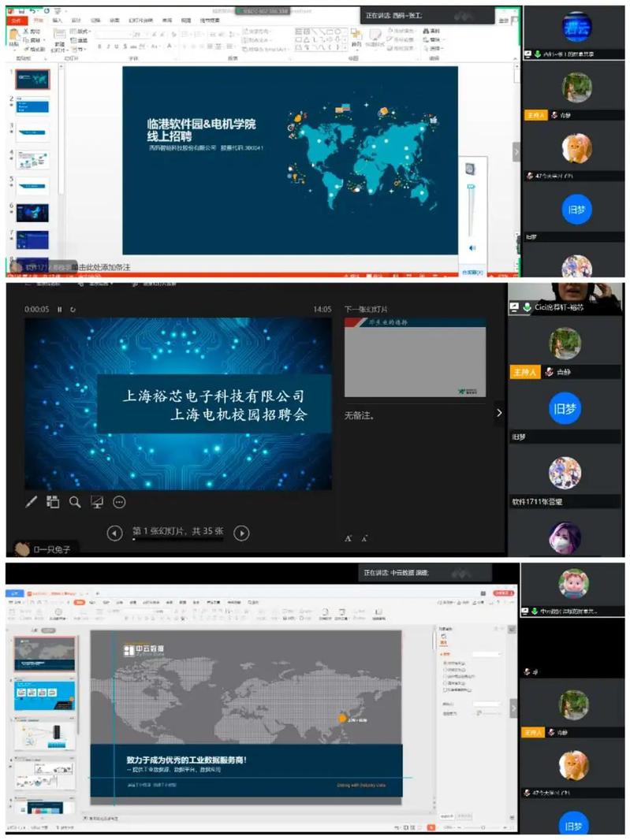Show all slides grid in presenter view
This screenshot has height=840, width=630.
tap(53, 502)
